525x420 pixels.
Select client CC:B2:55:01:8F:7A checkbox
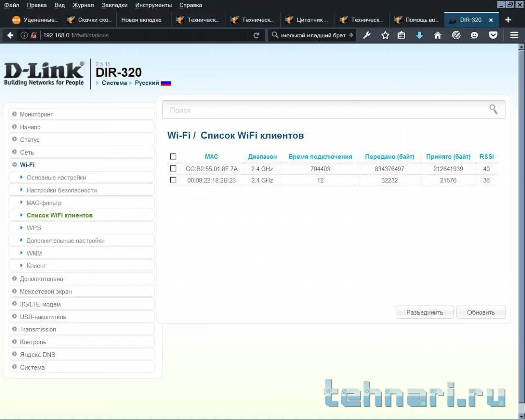[x=173, y=169]
